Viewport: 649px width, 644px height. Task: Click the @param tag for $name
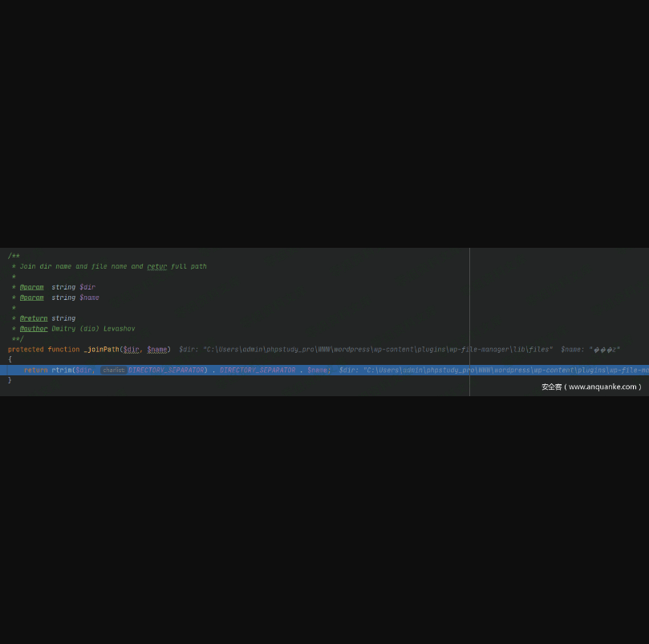[32, 298]
